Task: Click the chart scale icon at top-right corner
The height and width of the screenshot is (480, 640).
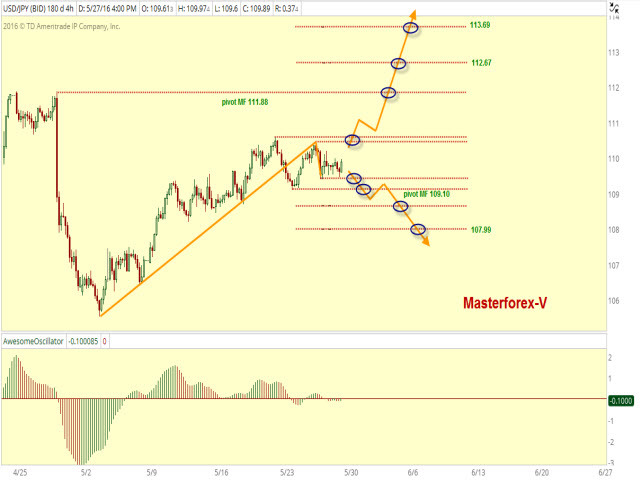Action: pyautogui.click(x=612, y=10)
